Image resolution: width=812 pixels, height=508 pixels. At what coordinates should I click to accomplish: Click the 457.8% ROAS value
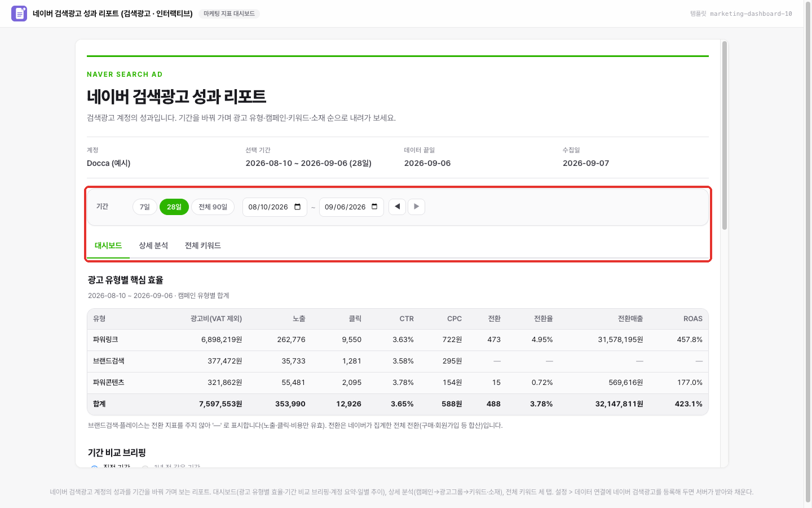tap(690, 340)
